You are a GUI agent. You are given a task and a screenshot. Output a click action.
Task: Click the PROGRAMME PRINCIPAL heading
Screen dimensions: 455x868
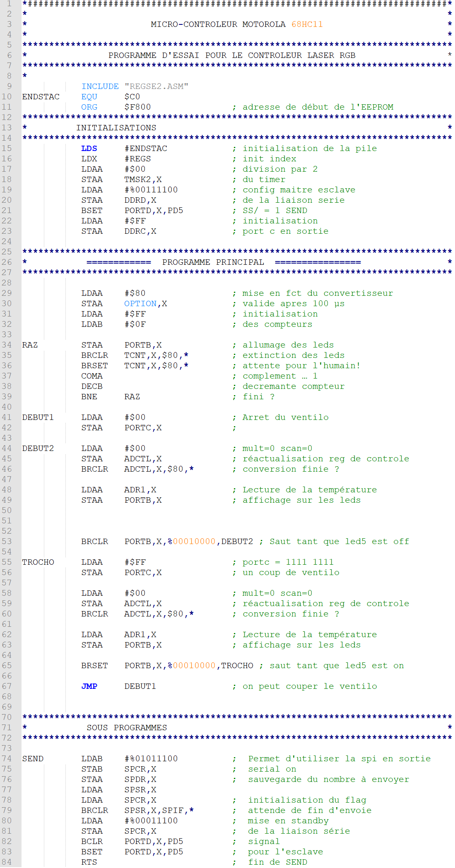pos(213,262)
